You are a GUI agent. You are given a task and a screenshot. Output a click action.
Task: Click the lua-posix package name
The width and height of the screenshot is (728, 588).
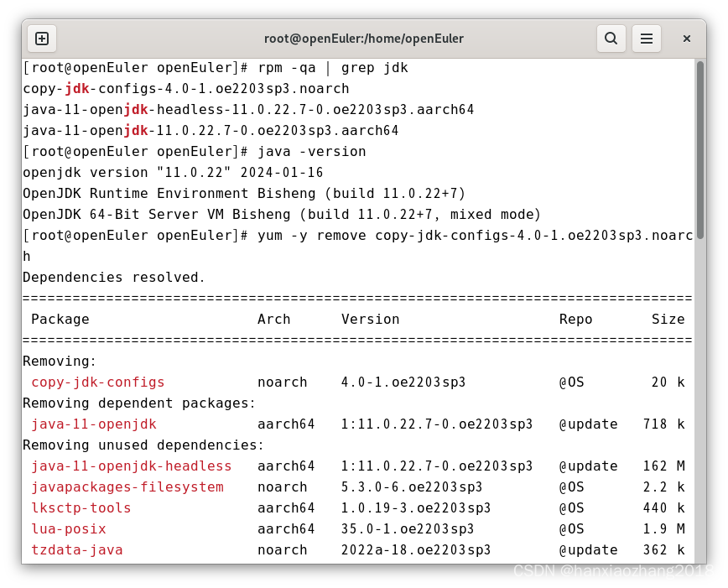[68, 529]
